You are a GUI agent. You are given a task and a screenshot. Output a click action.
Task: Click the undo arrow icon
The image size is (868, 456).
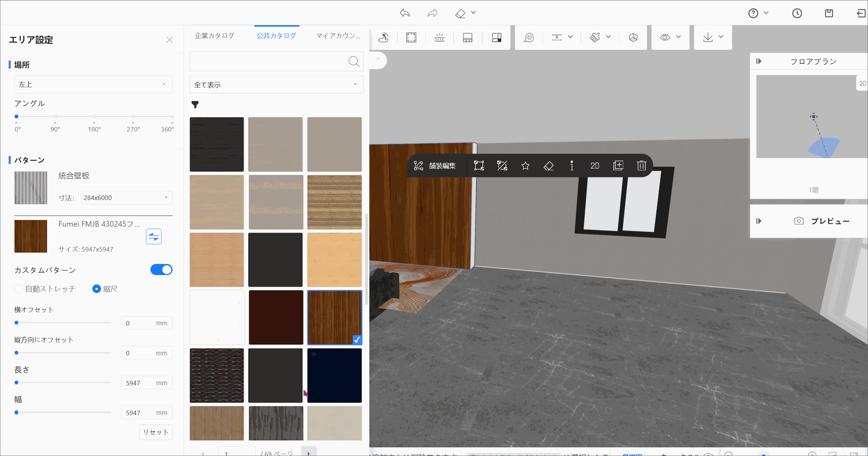click(x=405, y=13)
